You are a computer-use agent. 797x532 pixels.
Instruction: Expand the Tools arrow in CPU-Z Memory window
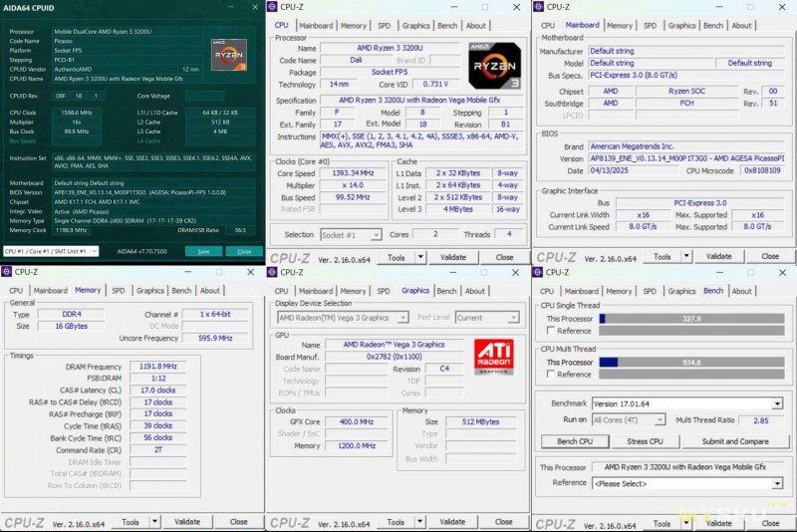[x=154, y=522]
